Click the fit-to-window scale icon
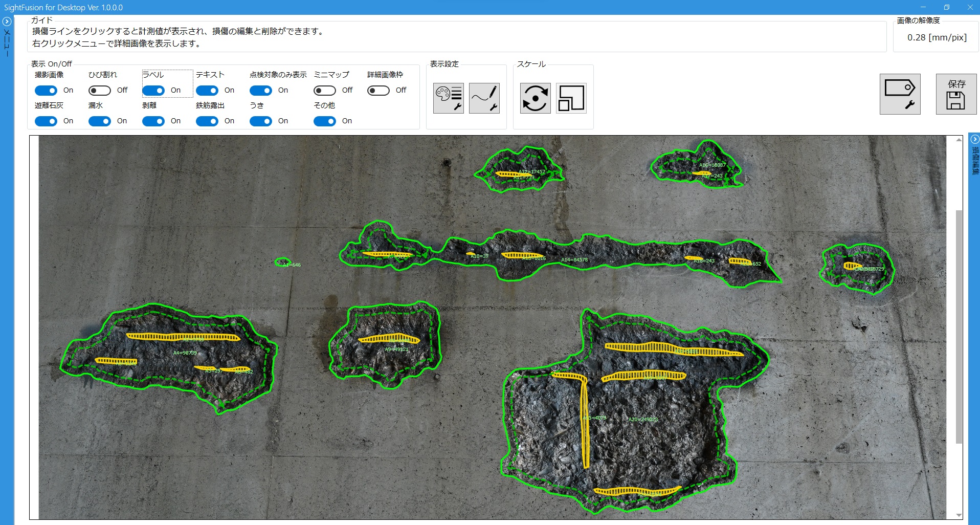This screenshot has width=980, height=525. [x=571, y=98]
